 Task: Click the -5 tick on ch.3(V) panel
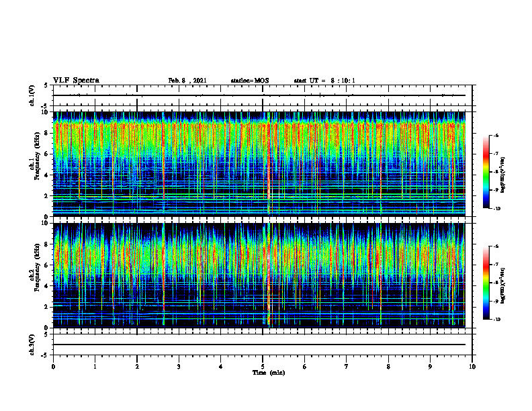pyautogui.click(x=45, y=355)
